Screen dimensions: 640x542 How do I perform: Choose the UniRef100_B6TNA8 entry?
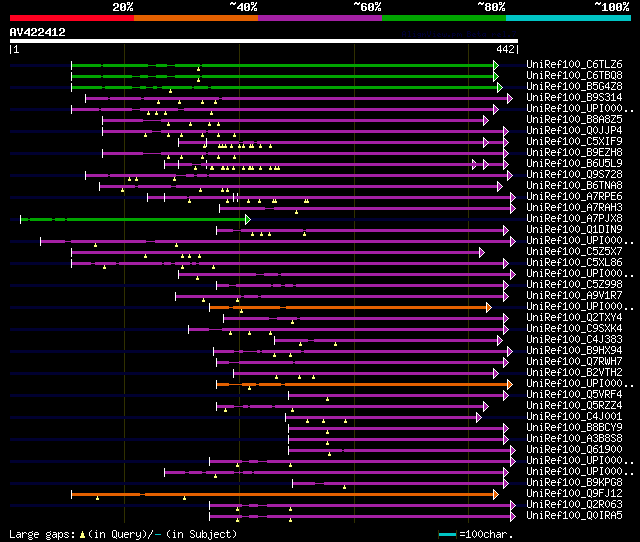point(574,186)
